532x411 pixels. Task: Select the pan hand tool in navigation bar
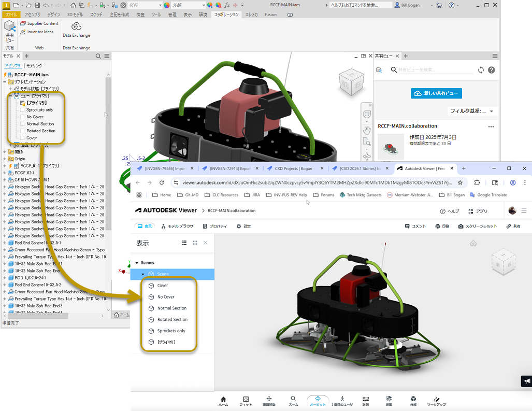(x=366, y=130)
